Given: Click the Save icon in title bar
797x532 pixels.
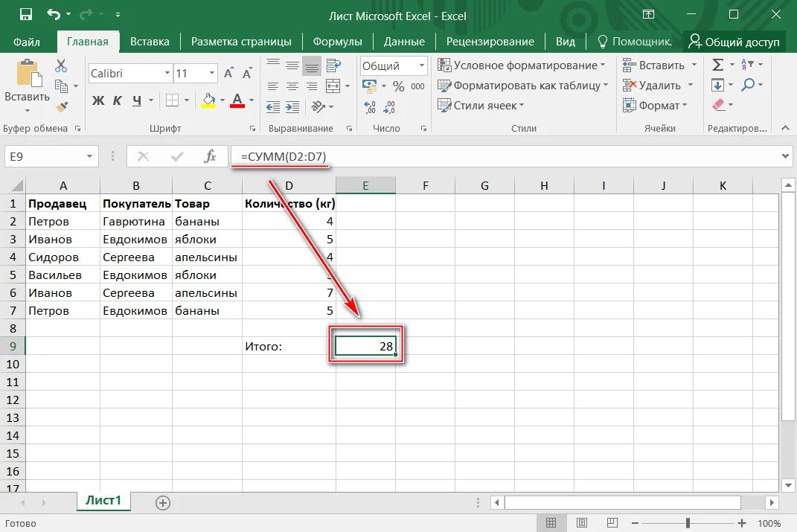Looking at the screenshot, I should click(x=25, y=14).
